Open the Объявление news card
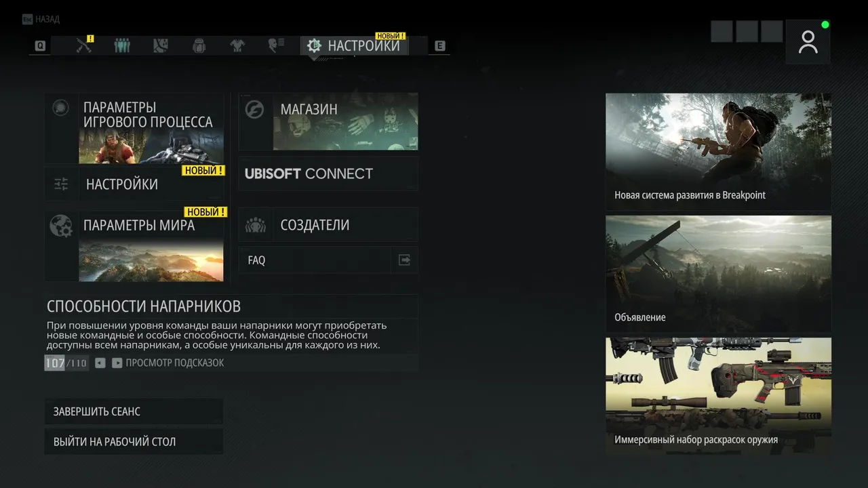 pos(718,274)
